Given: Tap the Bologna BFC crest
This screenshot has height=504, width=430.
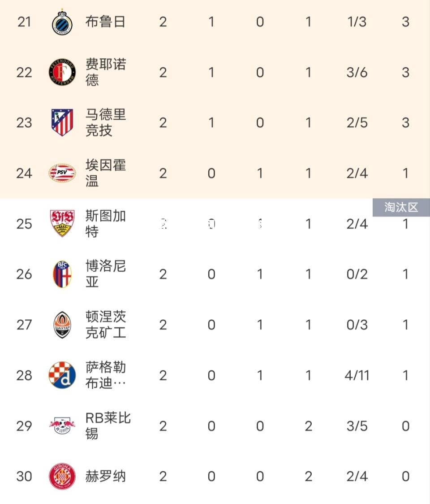Looking at the screenshot, I should coord(62,274).
